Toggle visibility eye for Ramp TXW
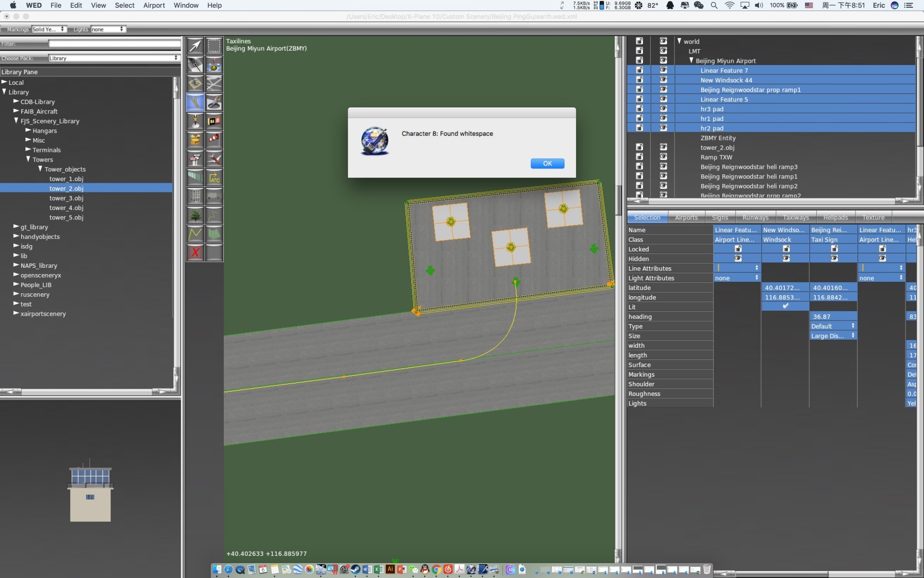The width and height of the screenshot is (924, 578). (663, 157)
